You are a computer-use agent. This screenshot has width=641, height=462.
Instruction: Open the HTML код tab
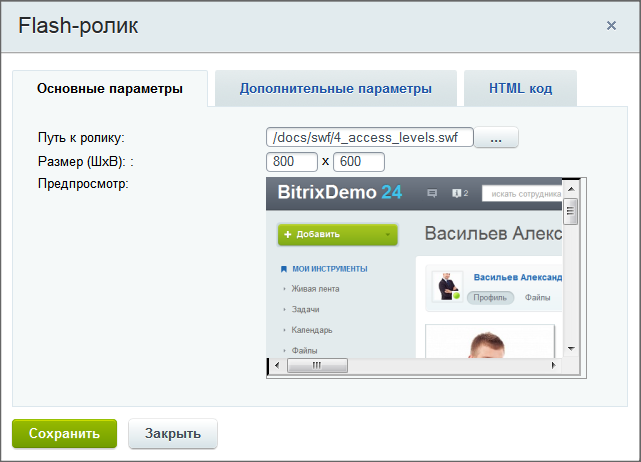point(520,88)
